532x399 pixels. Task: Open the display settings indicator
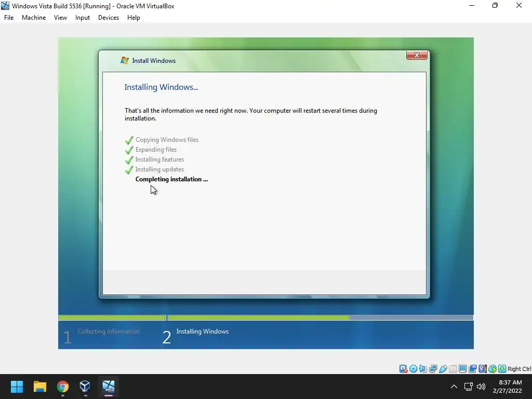(x=462, y=369)
